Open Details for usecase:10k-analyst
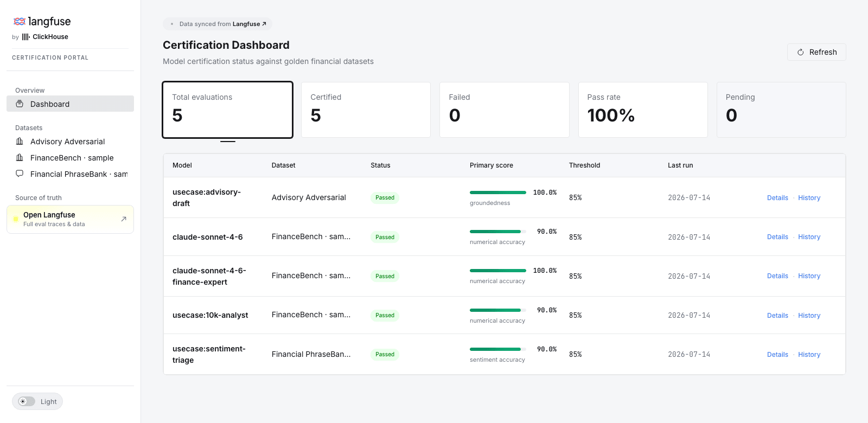This screenshot has width=868, height=423. click(777, 316)
